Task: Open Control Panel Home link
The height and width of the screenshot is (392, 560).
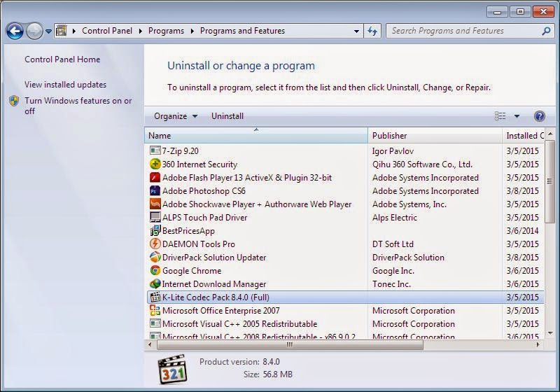Action: (62, 59)
